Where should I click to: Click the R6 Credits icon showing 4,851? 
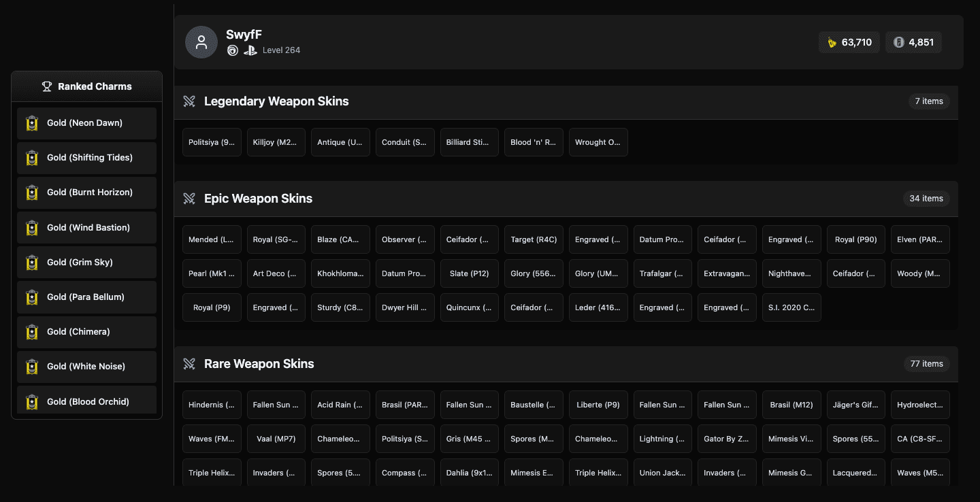point(898,42)
